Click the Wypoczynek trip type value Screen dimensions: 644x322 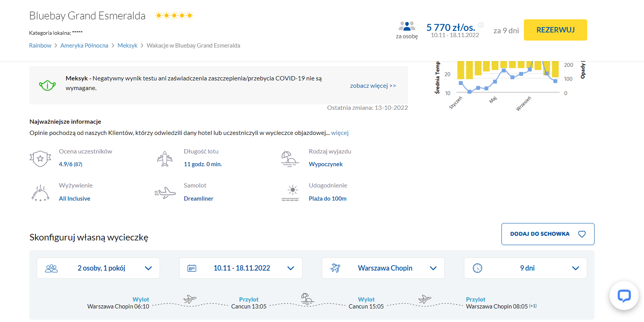point(326,164)
